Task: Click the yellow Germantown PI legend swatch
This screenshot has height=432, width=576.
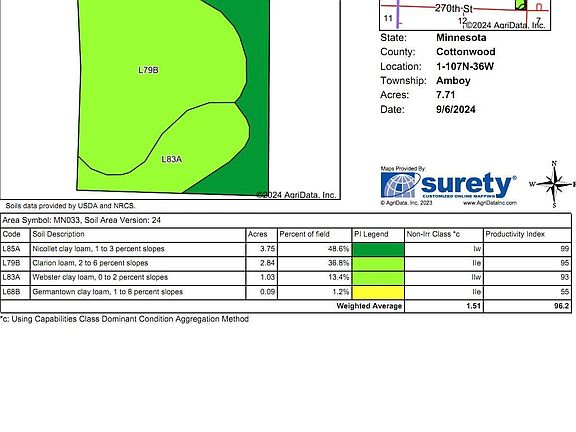Action: click(378, 292)
